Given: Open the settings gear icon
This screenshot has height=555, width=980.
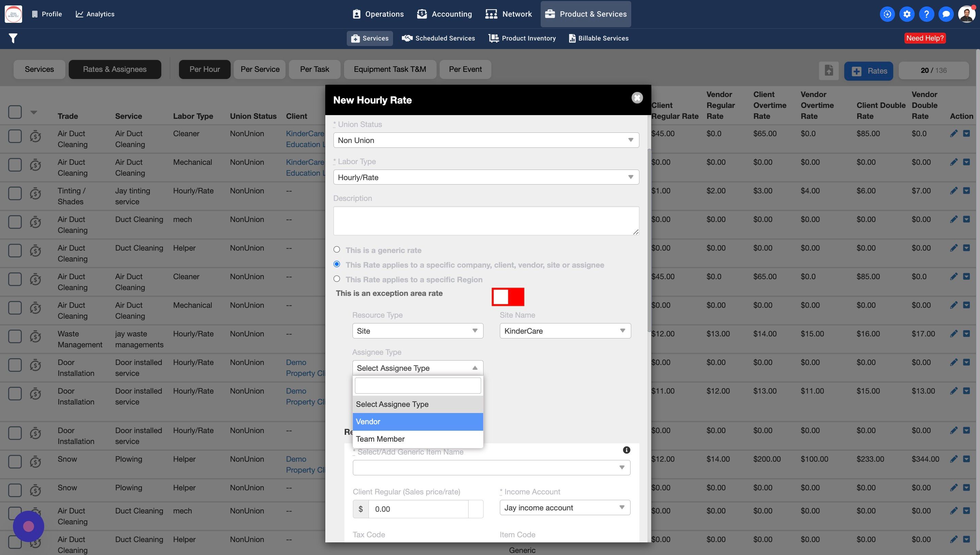Looking at the screenshot, I should click(x=907, y=14).
